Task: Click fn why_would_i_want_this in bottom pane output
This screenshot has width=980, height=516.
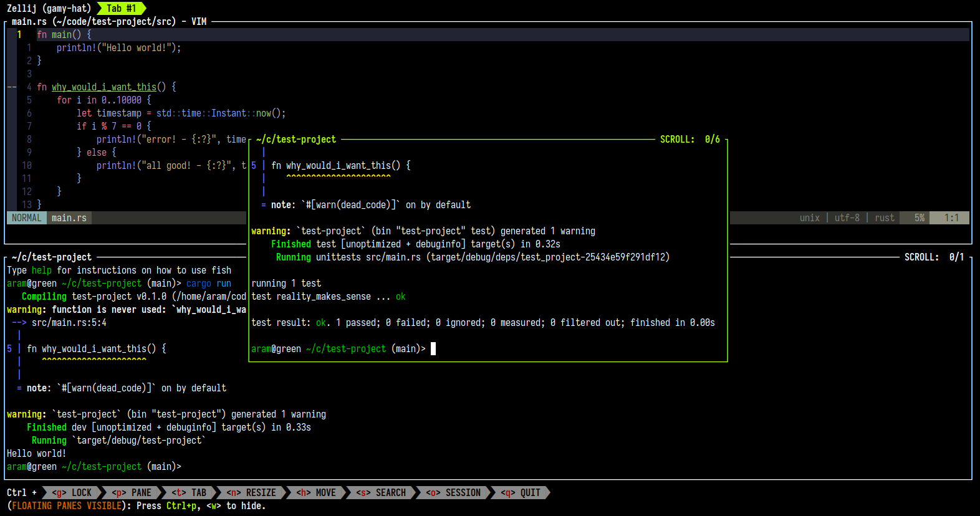Action: [97, 348]
